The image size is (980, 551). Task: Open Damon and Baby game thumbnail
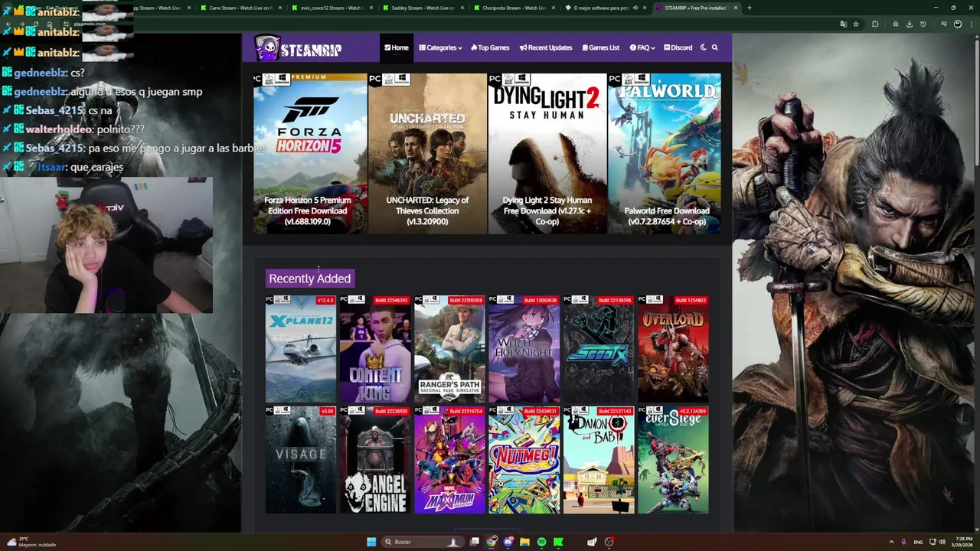tap(599, 460)
